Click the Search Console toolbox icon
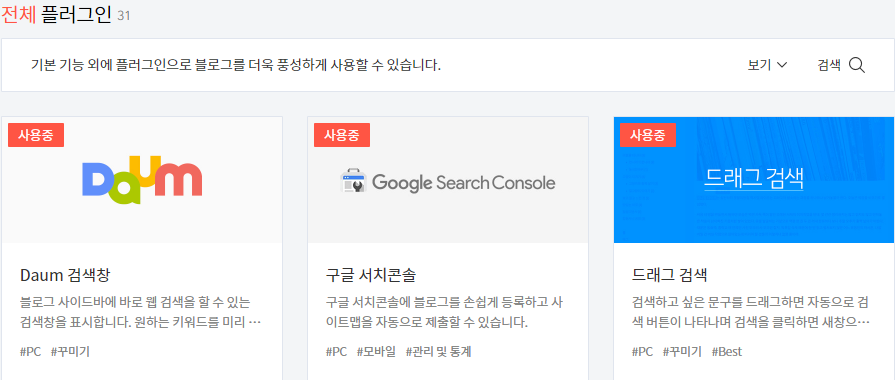Image resolution: width=895 pixels, height=380 pixels. point(353,181)
